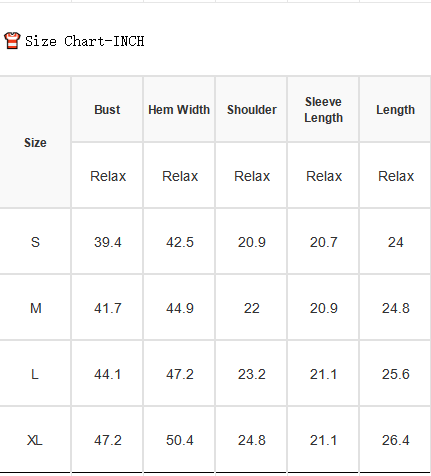Select the XL size row label

coord(35,440)
